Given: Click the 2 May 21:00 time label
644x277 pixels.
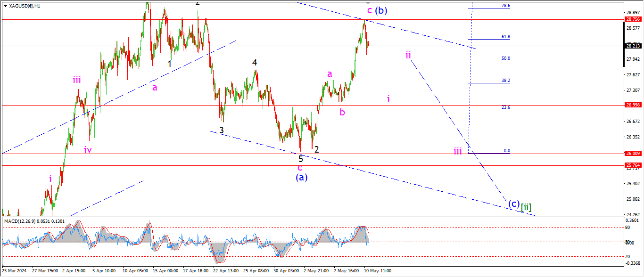Looking at the screenshot, I should (x=317, y=271).
